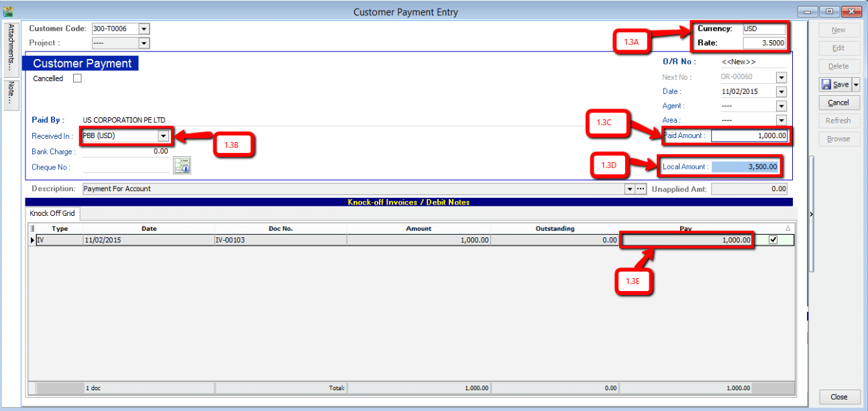868x411 pixels.
Task: Open the Customer Code dropdown
Action: [x=144, y=29]
